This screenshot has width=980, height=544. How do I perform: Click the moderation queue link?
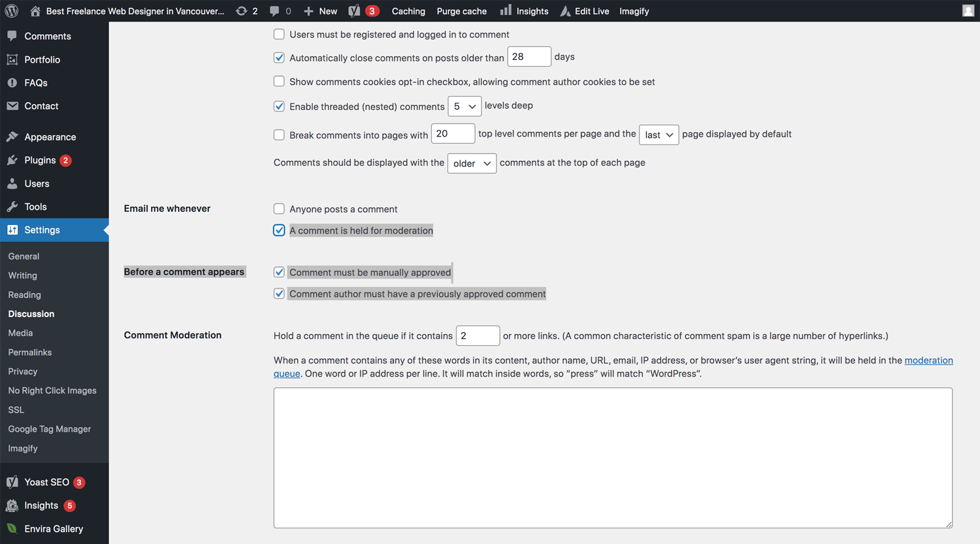pyautogui.click(x=928, y=360)
